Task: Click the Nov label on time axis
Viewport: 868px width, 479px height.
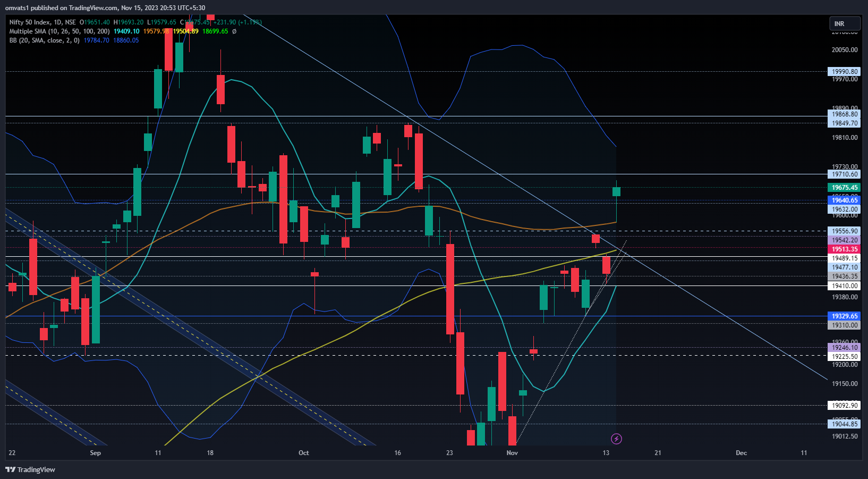Action: coord(512,453)
